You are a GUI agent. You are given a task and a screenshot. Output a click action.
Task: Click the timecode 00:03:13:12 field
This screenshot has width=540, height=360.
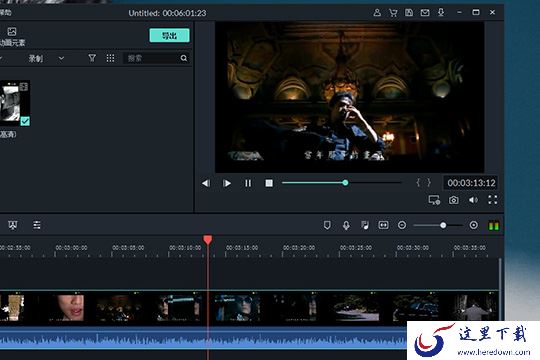pyautogui.click(x=471, y=183)
